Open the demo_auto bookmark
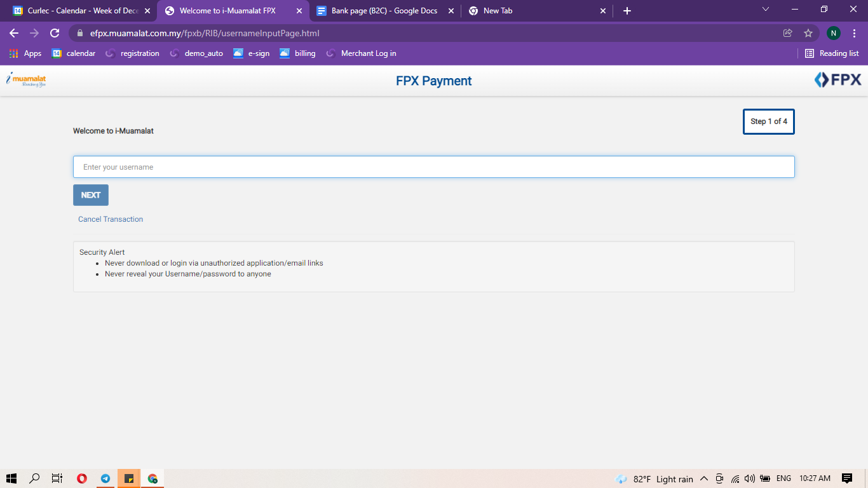This screenshot has height=488, width=868. click(x=196, y=53)
